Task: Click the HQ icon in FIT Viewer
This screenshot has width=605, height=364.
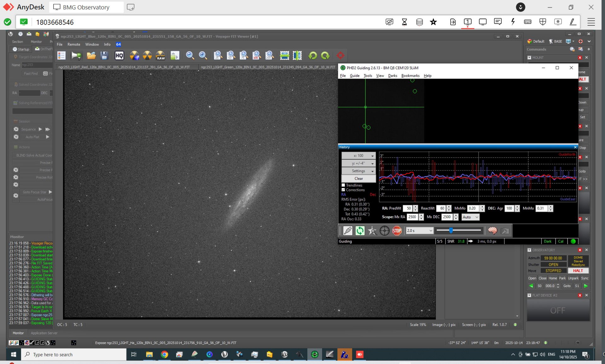Action: pos(119,56)
